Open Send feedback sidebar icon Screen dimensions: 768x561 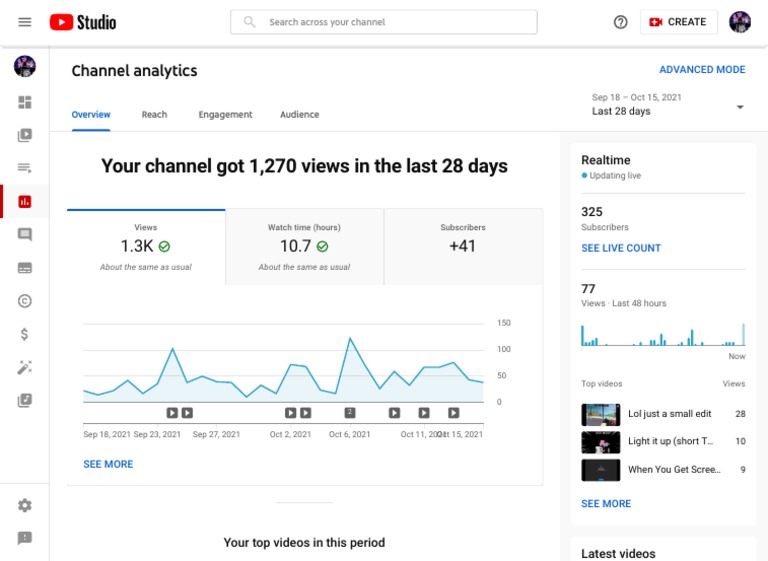click(24, 538)
